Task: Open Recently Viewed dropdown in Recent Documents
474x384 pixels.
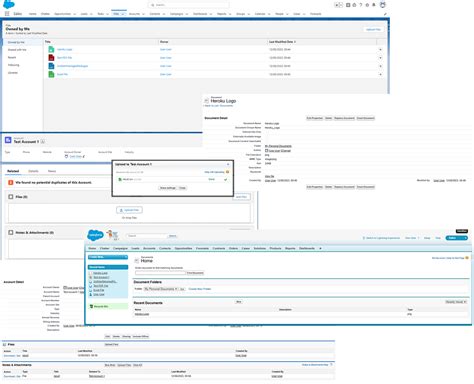Action: (x=456, y=302)
